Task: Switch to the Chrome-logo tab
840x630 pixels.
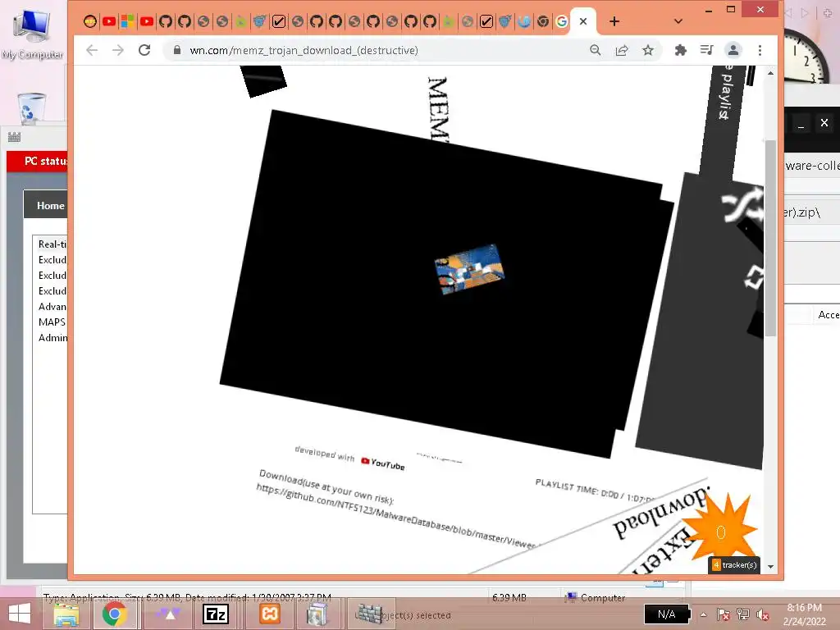Action: click(543, 21)
